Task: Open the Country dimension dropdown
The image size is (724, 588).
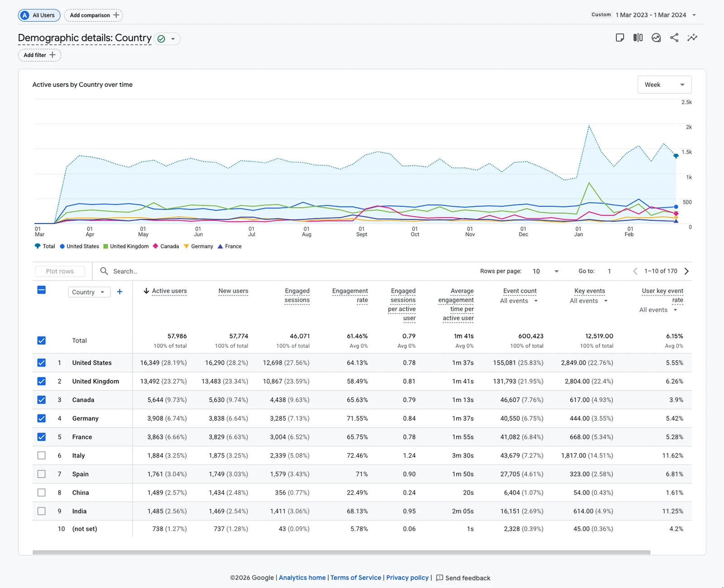Action: point(89,292)
